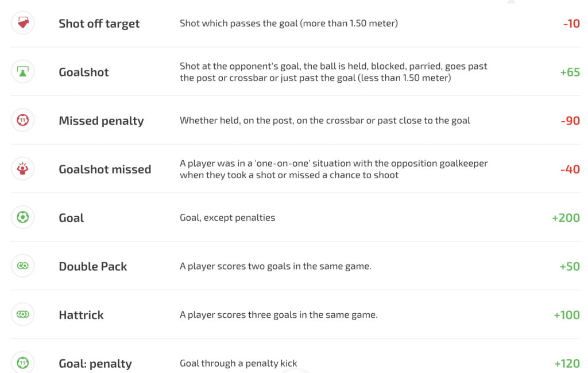The height and width of the screenshot is (373, 588).
Task: Click the +100 Hattrick points value
Action: (566, 315)
